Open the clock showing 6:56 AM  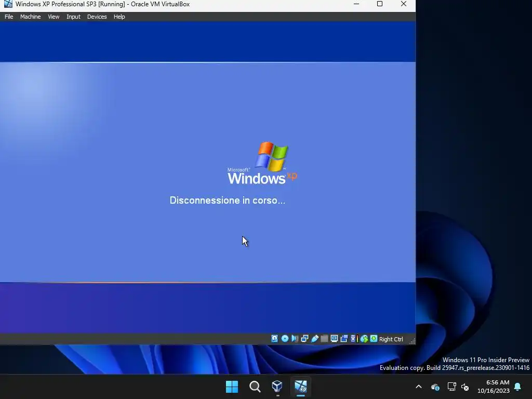tap(494, 387)
